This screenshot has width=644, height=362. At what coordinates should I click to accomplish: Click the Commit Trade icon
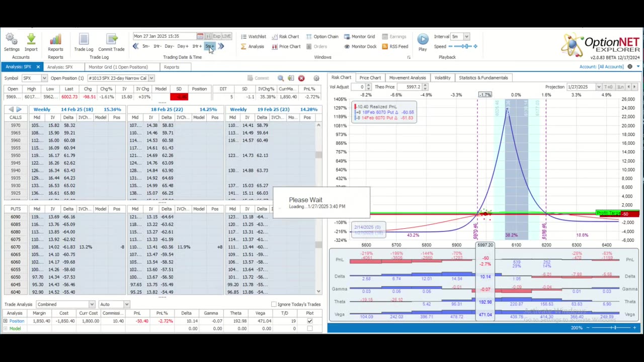pos(111,39)
